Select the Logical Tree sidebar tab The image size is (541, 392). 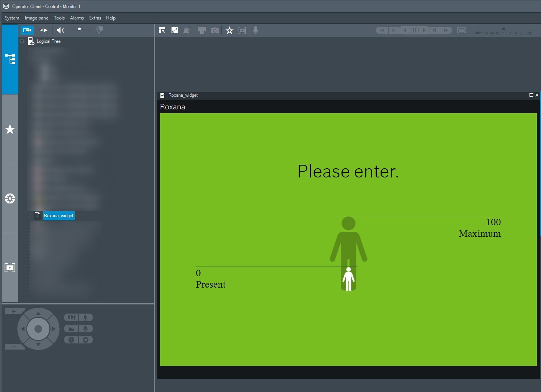pyautogui.click(x=10, y=59)
